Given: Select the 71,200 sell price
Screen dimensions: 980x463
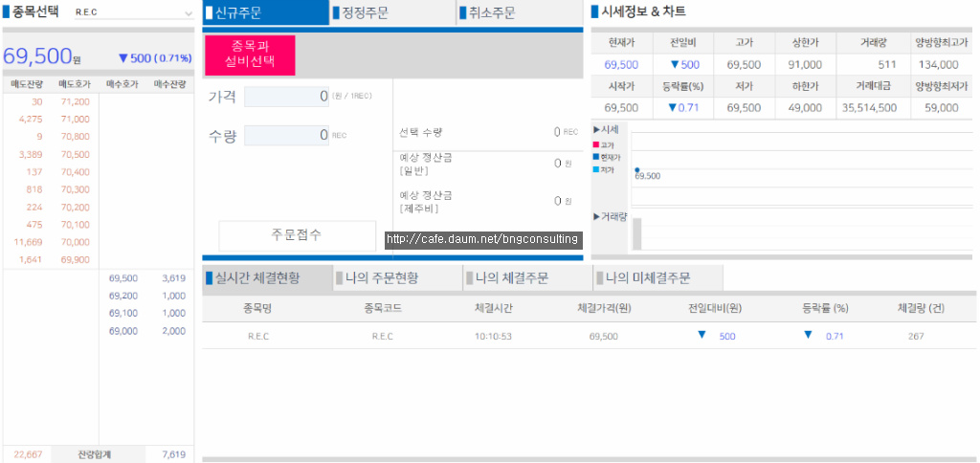Looking at the screenshot, I should point(75,101).
